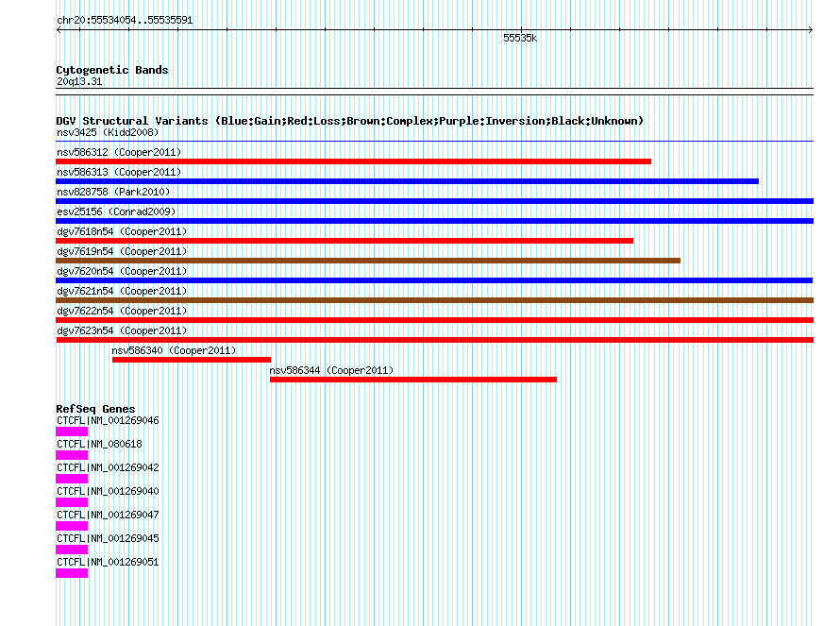Click the magenta block of NM_001269042

tap(72, 479)
